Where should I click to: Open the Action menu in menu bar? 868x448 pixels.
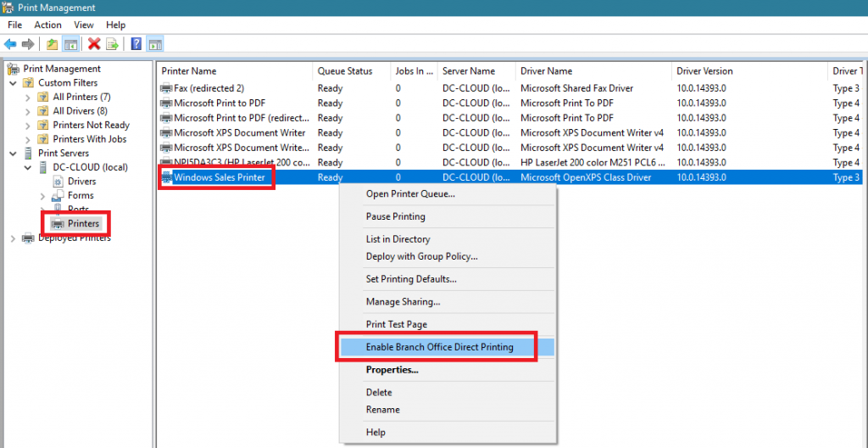[x=47, y=25]
